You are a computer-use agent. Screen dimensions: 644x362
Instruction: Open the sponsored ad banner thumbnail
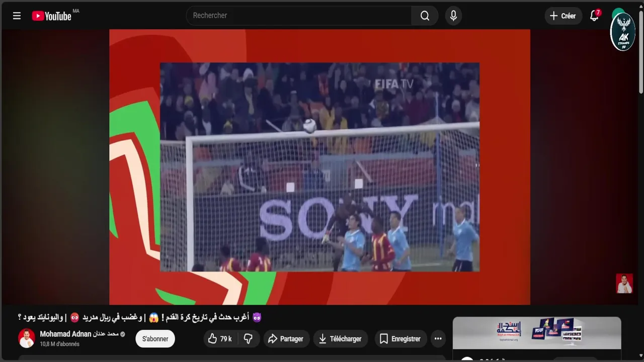click(537, 333)
